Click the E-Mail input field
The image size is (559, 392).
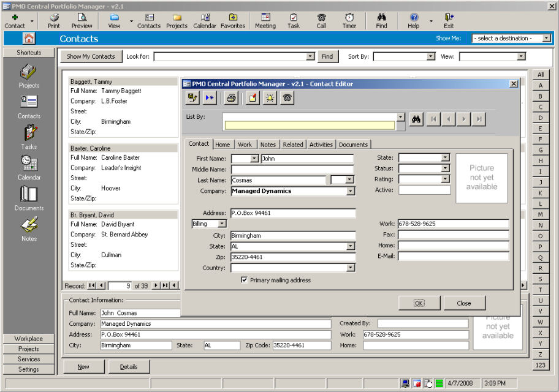point(454,256)
